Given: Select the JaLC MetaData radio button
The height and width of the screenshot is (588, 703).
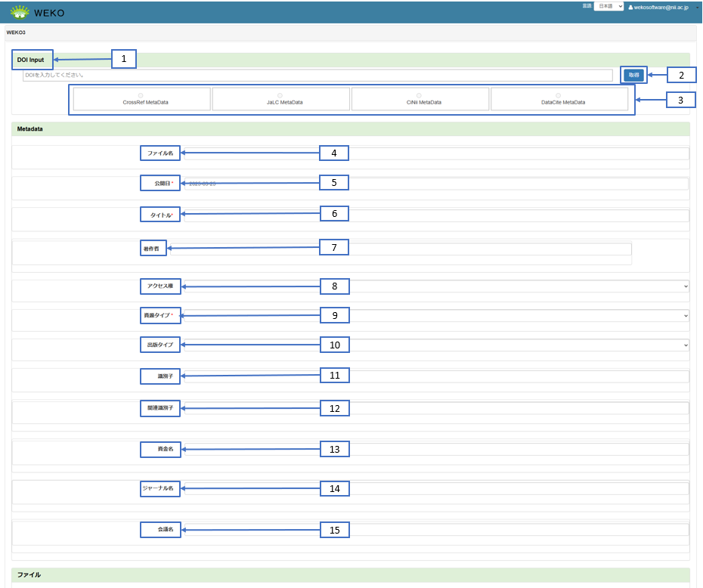Looking at the screenshot, I should 280,95.
